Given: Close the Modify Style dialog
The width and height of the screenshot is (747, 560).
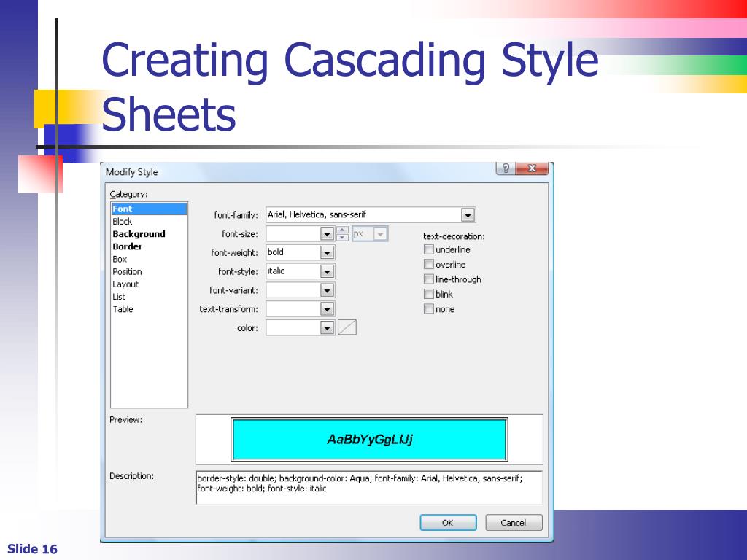Looking at the screenshot, I should pyautogui.click(x=532, y=168).
